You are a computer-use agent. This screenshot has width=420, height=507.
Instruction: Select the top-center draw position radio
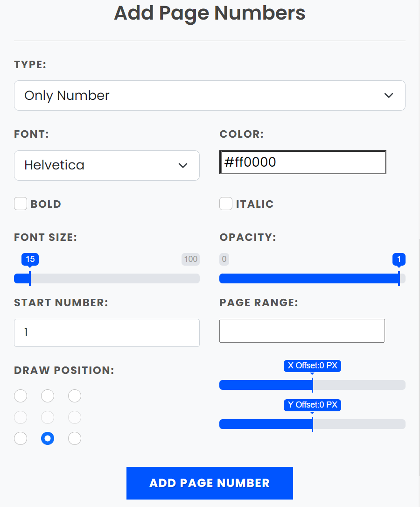point(48,396)
